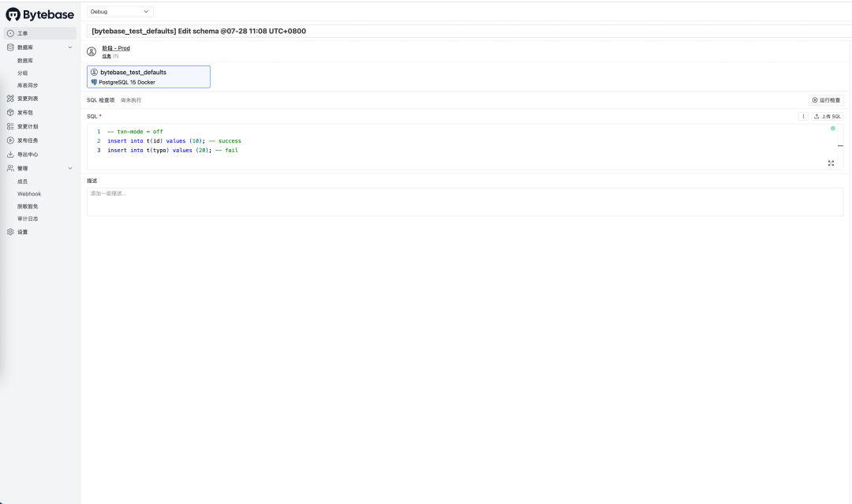Click the Prod stage status icon

point(92,51)
